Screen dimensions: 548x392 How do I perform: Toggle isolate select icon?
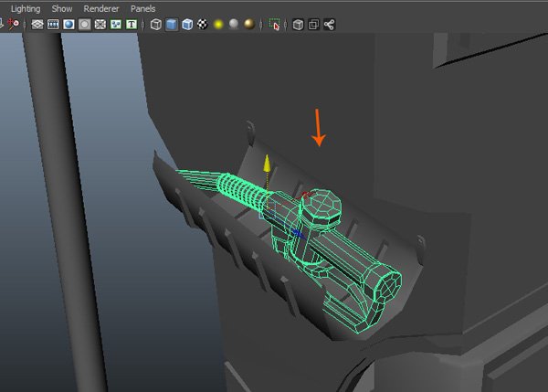click(x=274, y=25)
